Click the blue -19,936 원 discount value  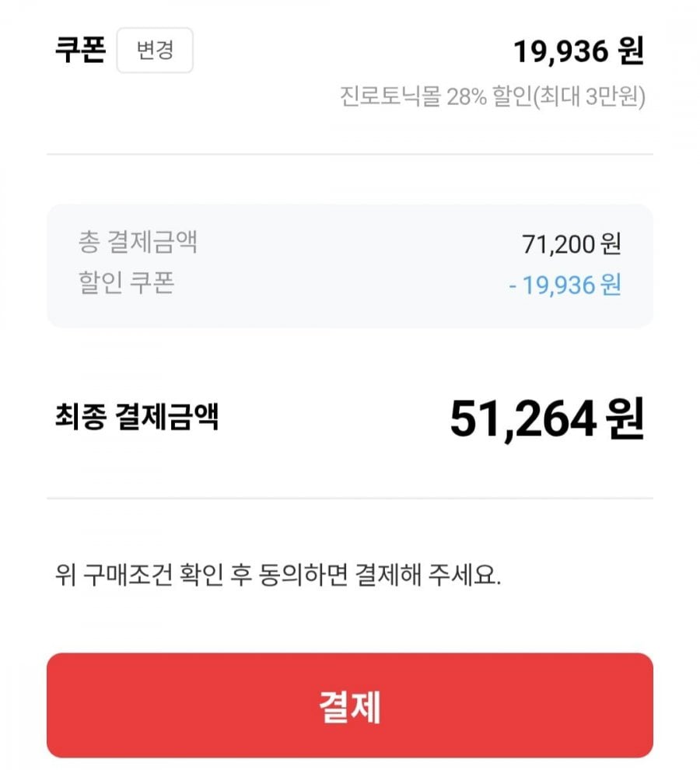[565, 284]
